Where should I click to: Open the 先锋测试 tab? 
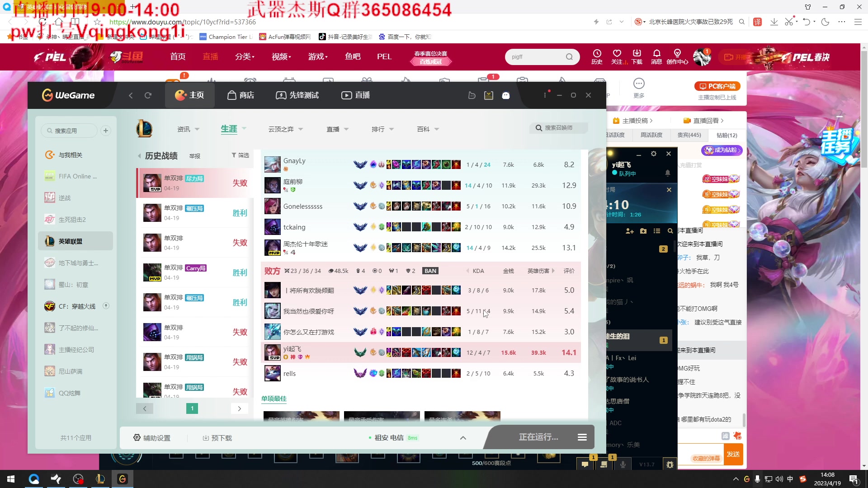pos(297,95)
